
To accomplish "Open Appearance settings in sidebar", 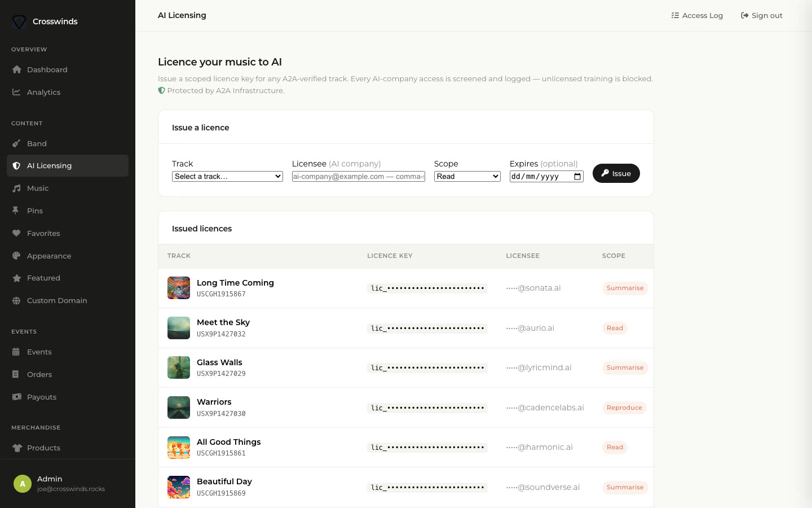I will (68, 256).
